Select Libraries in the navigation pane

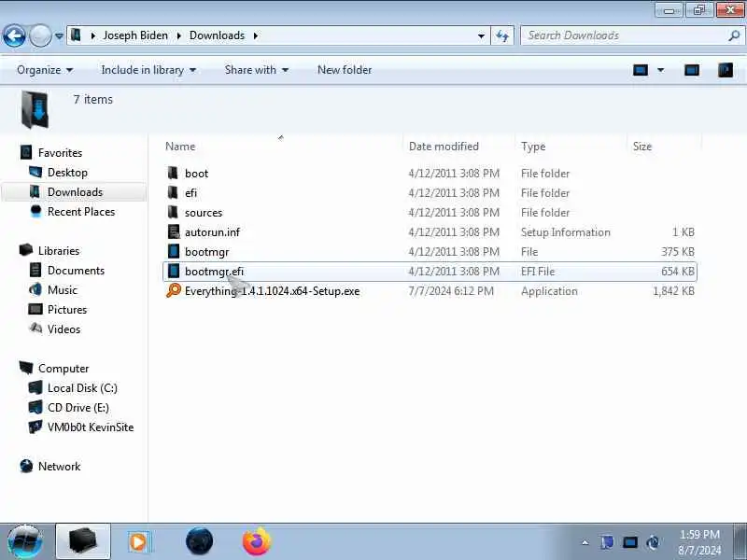[x=59, y=251]
